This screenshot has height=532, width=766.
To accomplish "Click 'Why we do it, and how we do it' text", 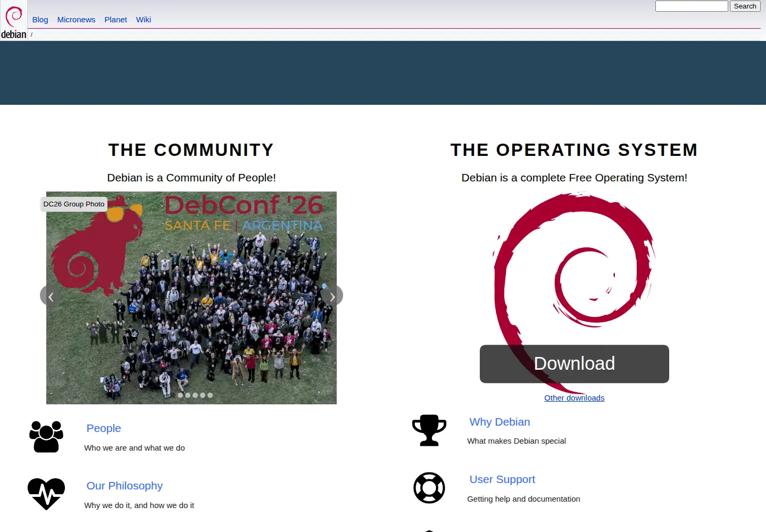I will (139, 505).
